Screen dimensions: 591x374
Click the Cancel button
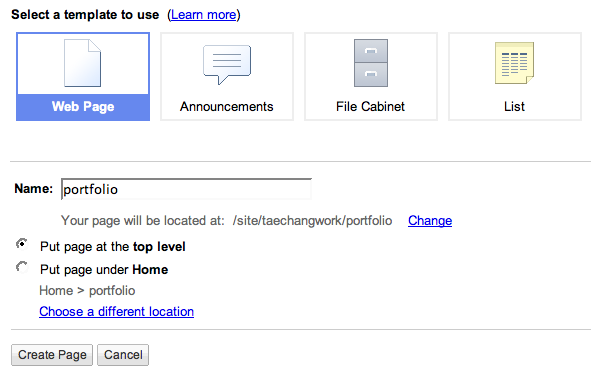pos(123,355)
